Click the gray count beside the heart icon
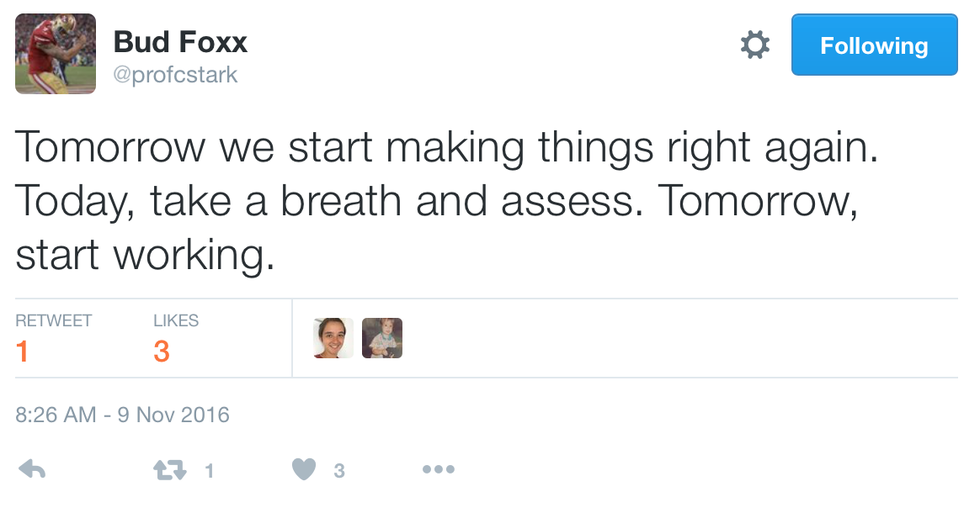This screenshot has height=513, width=980. [x=339, y=470]
